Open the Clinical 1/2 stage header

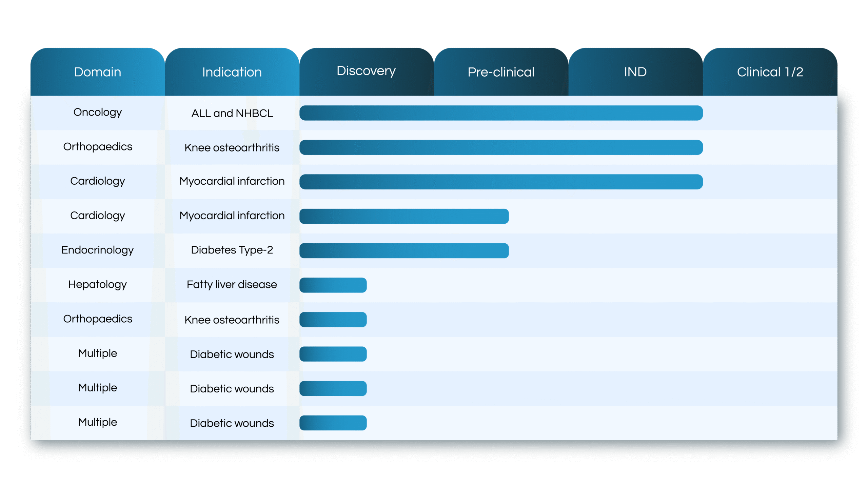[x=770, y=72]
